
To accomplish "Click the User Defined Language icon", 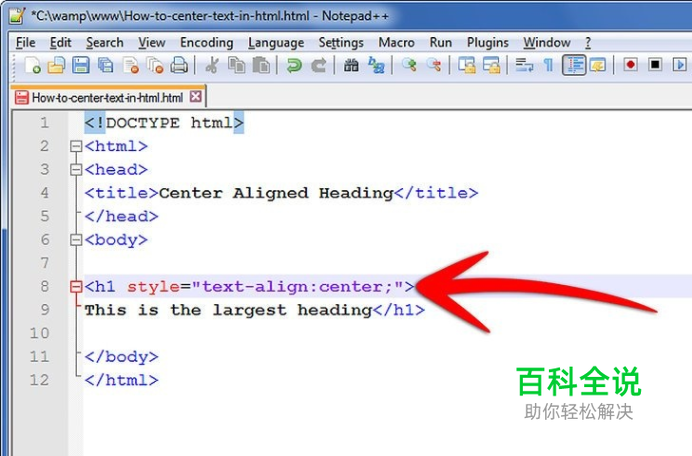I will pos(598,66).
